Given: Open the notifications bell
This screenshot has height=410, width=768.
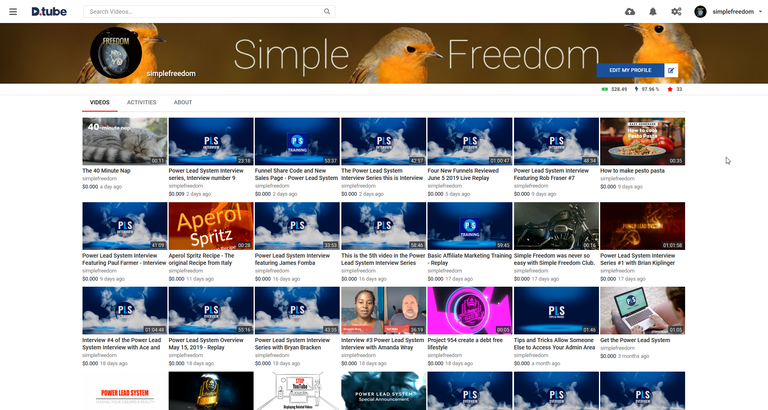Looking at the screenshot, I should [x=653, y=12].
